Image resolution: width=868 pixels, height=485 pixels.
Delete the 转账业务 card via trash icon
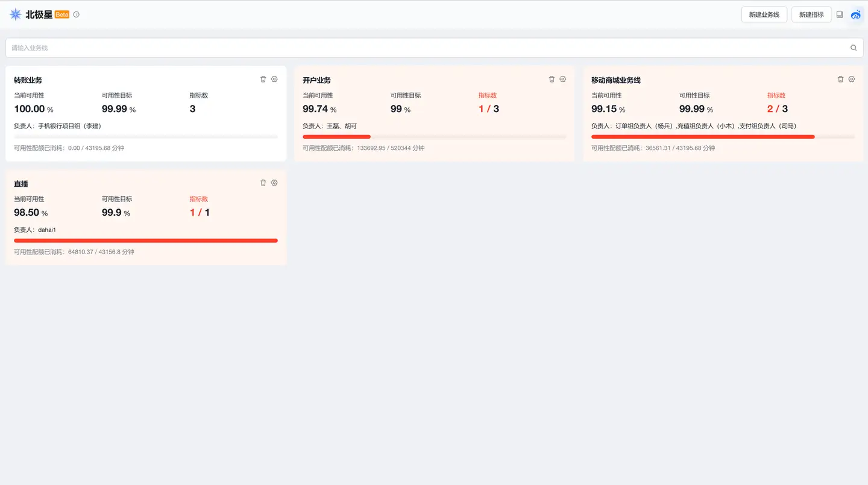tap(263, 79)
